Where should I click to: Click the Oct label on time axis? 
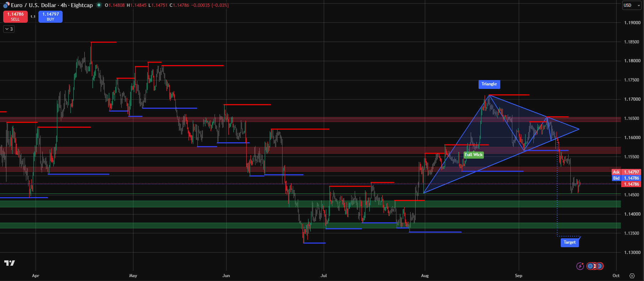pos(616,276)
